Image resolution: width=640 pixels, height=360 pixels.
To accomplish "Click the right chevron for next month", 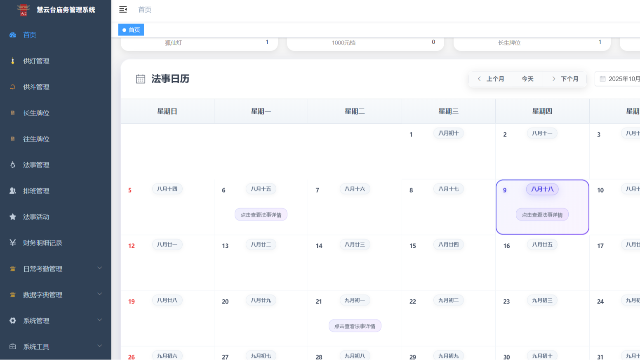I will coord(554,79).
